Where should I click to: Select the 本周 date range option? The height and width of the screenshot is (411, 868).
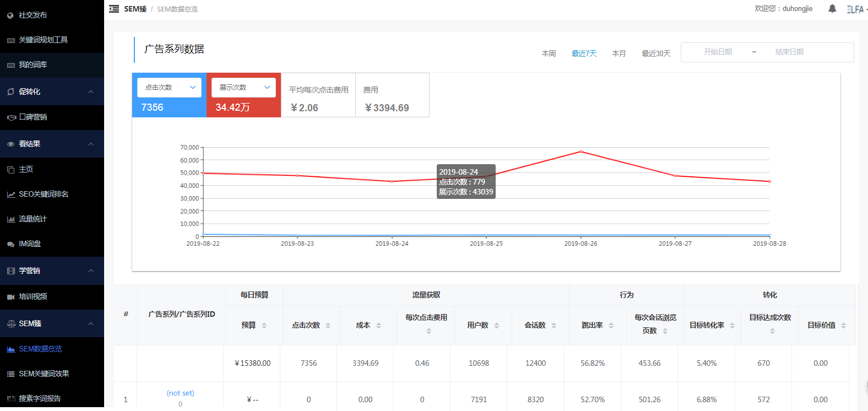(549, 53)
